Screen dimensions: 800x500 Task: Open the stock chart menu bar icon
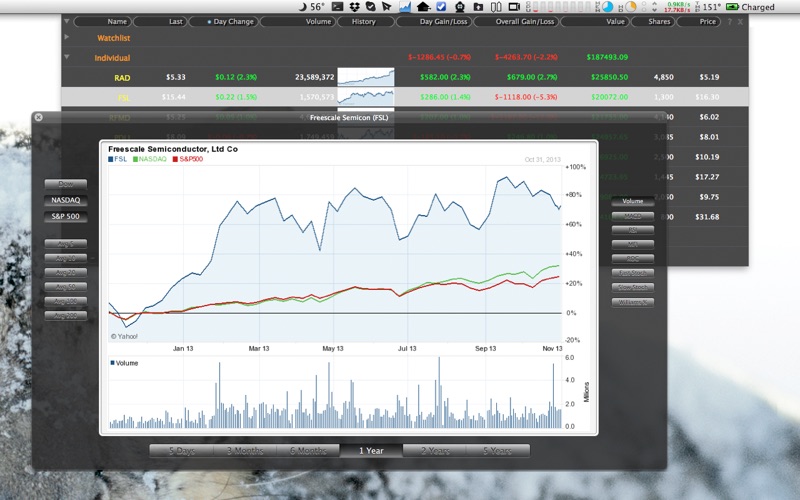[405, 7]
